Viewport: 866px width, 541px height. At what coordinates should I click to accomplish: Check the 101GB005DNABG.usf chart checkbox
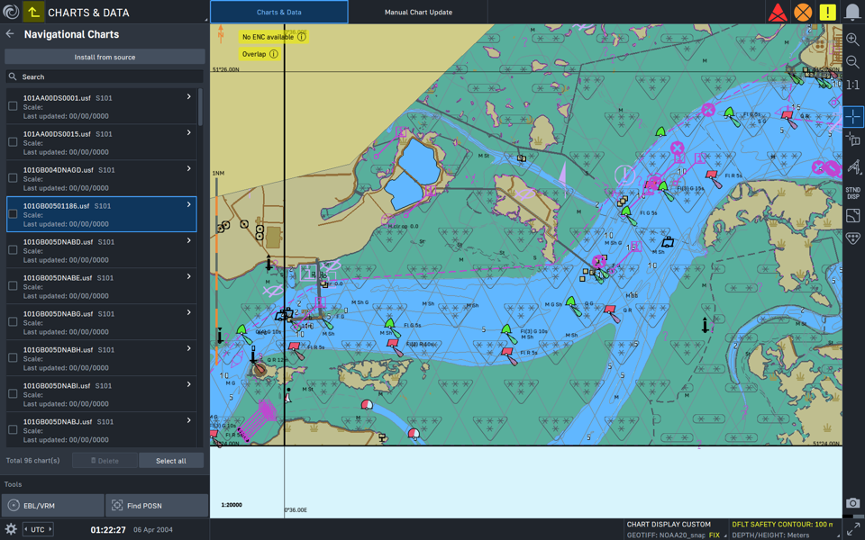point(13,322)
